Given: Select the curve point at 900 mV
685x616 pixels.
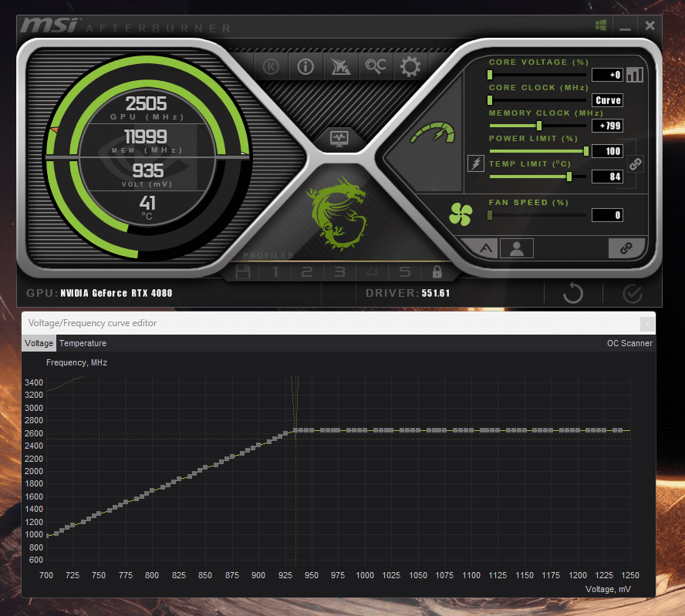Looking at the screenshot, I should [x=258, y=445].
